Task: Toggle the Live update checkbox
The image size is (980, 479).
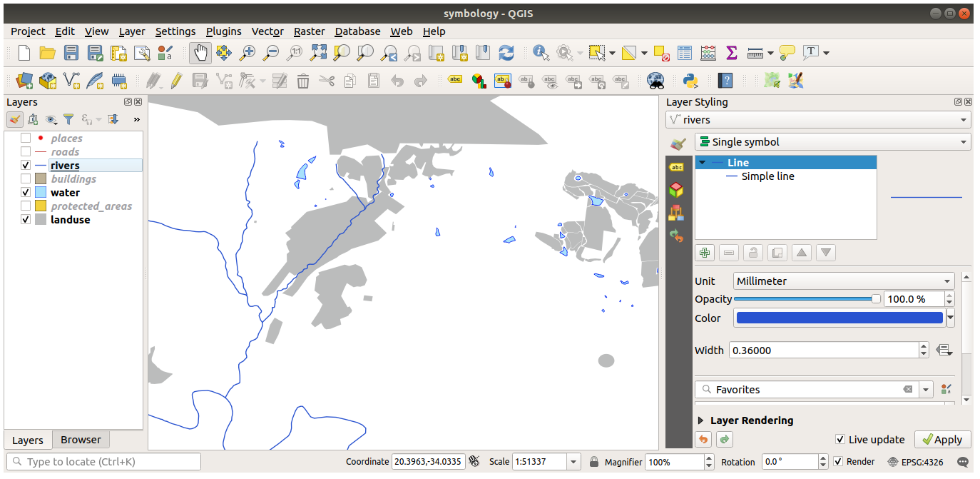Action: point(840,440)
